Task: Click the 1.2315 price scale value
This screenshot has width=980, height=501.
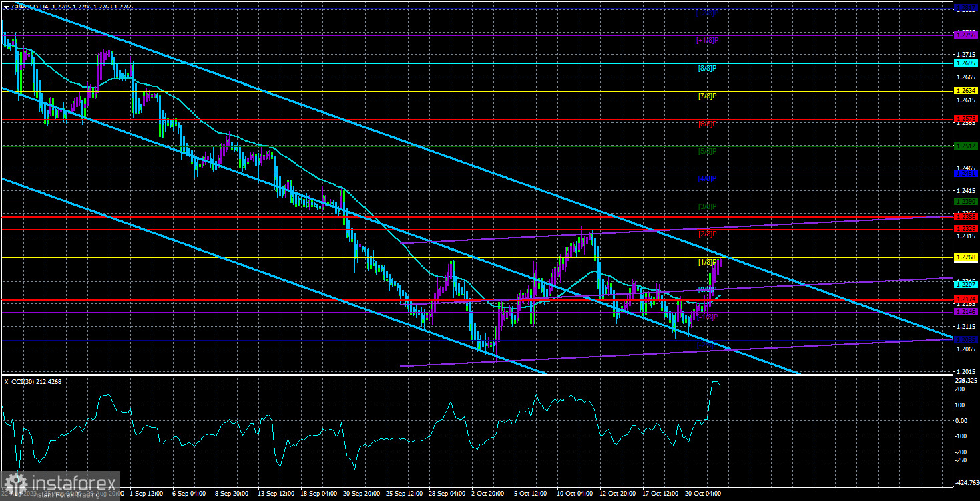Action: pos(965,236)
